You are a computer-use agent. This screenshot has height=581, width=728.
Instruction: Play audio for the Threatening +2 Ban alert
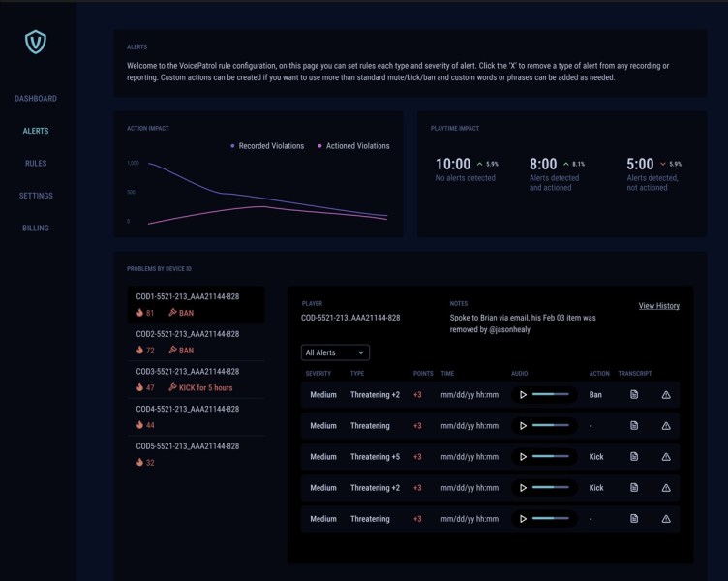523,395
